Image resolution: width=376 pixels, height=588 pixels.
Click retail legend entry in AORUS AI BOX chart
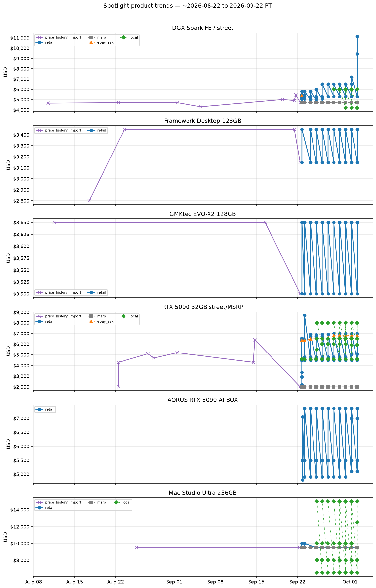tap(45, 409)
